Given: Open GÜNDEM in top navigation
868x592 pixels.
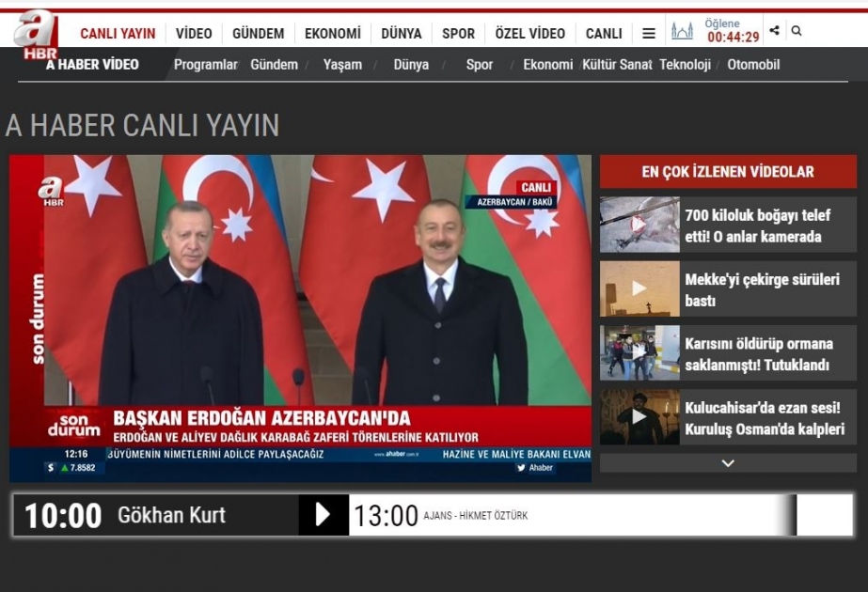Looking at the screenshot, I should tap(258, 34).
